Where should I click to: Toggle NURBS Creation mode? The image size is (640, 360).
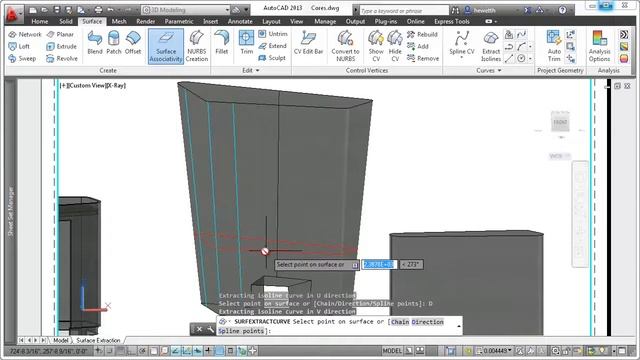(x=197, y=46)
